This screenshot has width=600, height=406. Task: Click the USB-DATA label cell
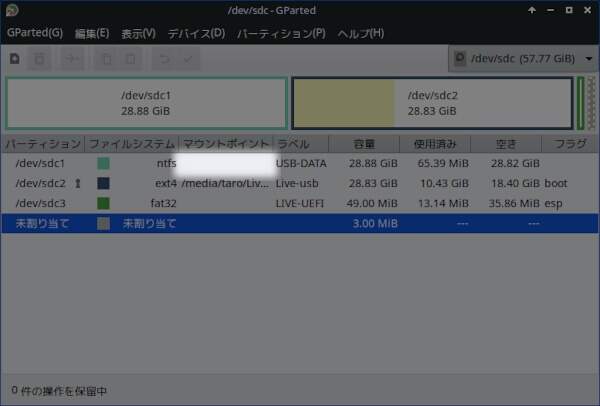tap(301, 163)
